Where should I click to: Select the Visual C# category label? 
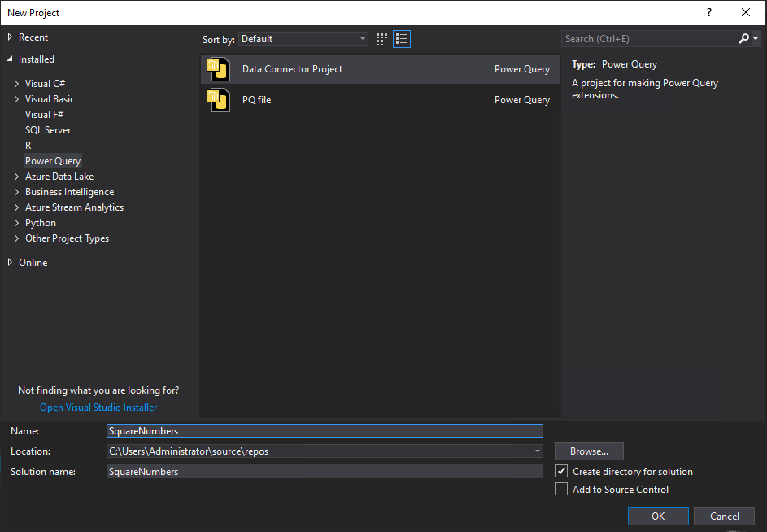point(45,84)
